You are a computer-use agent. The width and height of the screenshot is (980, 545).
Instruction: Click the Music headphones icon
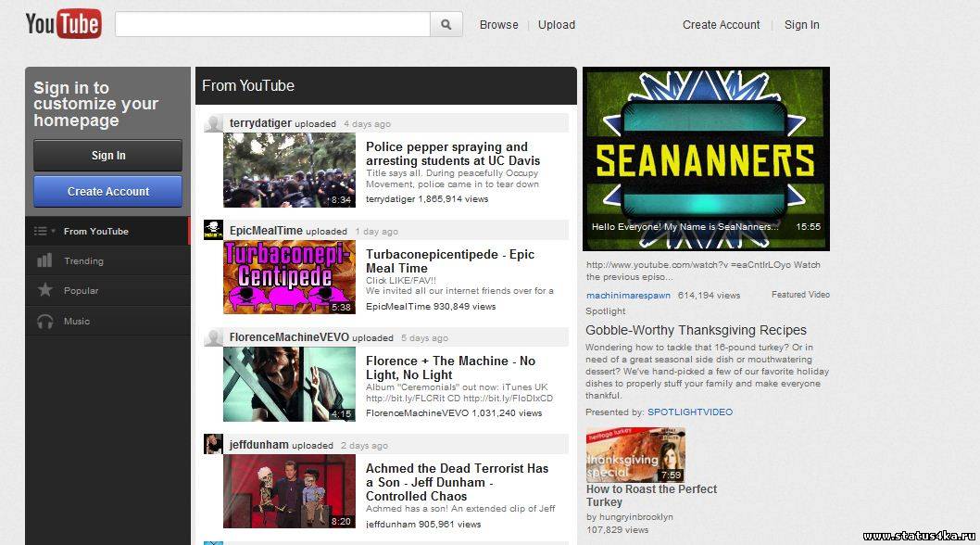click(45, 321)
